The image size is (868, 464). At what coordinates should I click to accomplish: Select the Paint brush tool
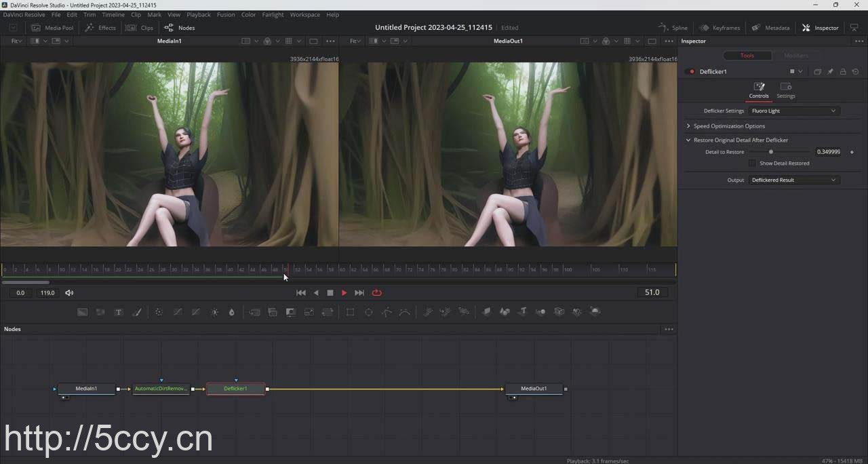pyautogui.click(x=136, y=312)
